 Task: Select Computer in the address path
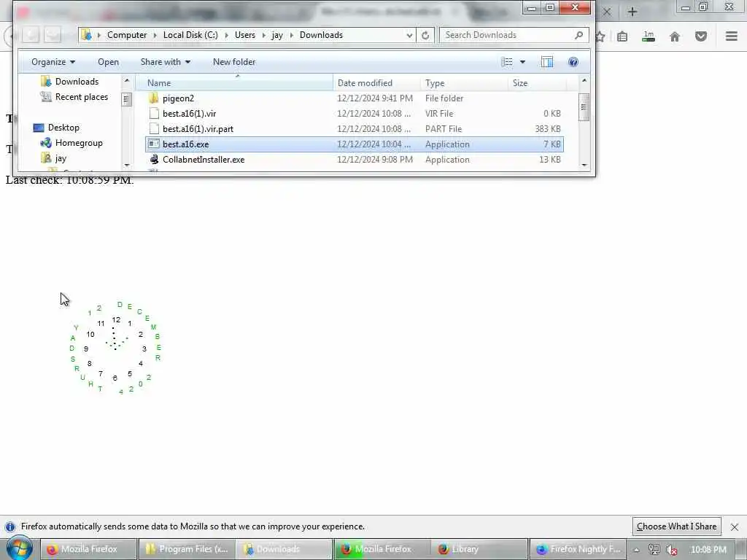coord(127,35)
